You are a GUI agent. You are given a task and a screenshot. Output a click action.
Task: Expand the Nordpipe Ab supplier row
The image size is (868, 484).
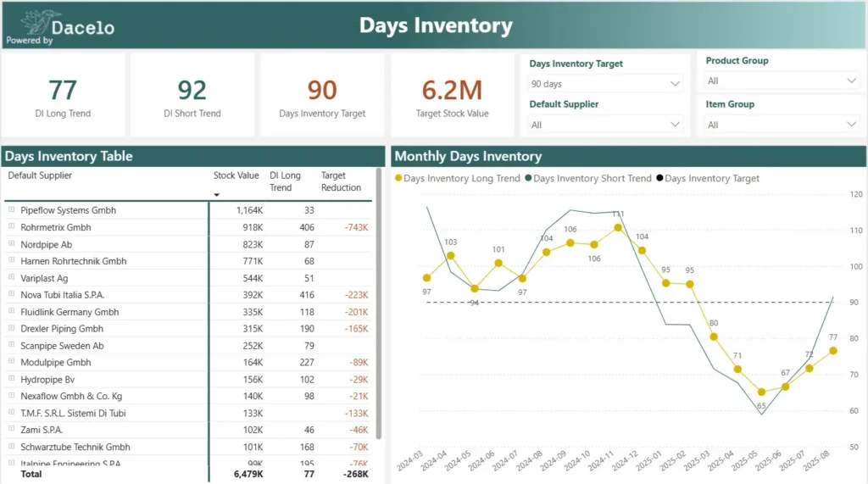tap(12, 244)
